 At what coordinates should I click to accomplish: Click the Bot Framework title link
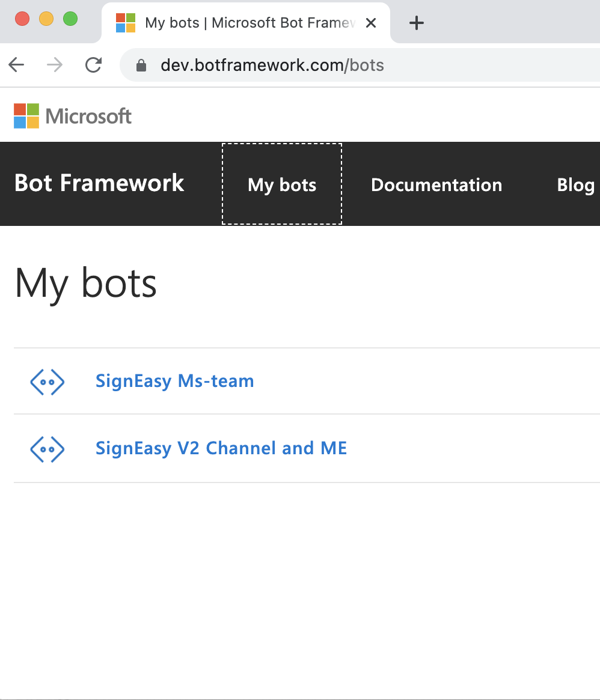pos(99,183)
